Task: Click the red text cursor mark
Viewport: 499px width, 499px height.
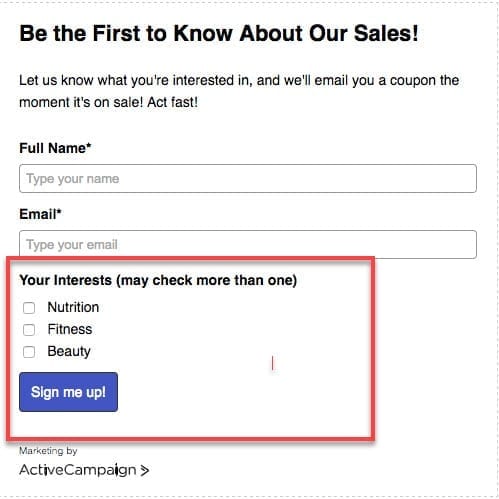Action: click(x=272, y=363)
